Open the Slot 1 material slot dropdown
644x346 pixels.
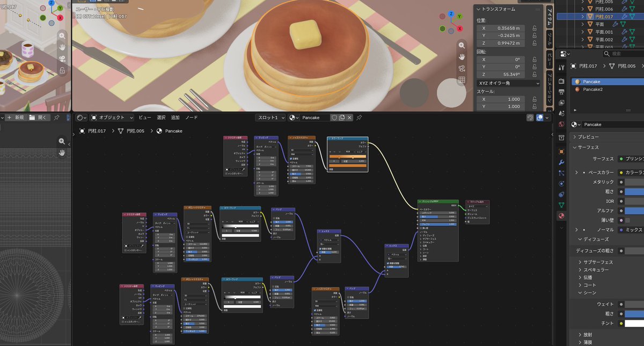pyautogui.click(x=270, y=117)
